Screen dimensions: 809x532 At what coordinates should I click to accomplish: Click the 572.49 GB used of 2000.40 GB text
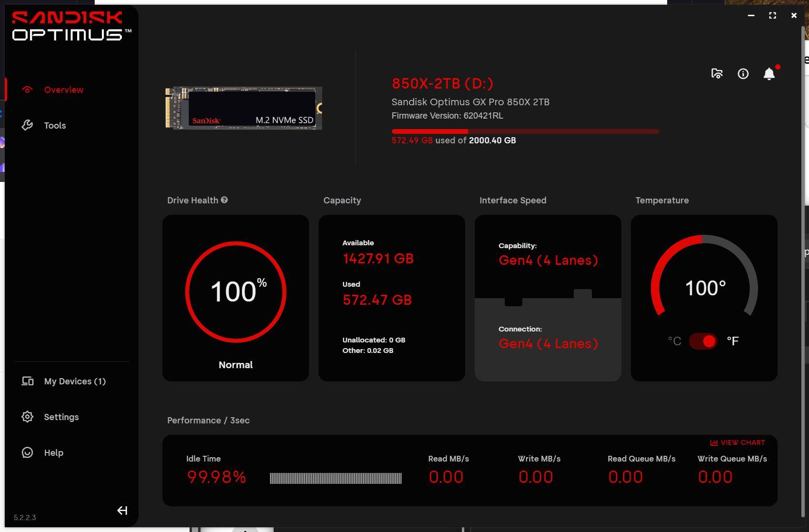click(454, 141)
